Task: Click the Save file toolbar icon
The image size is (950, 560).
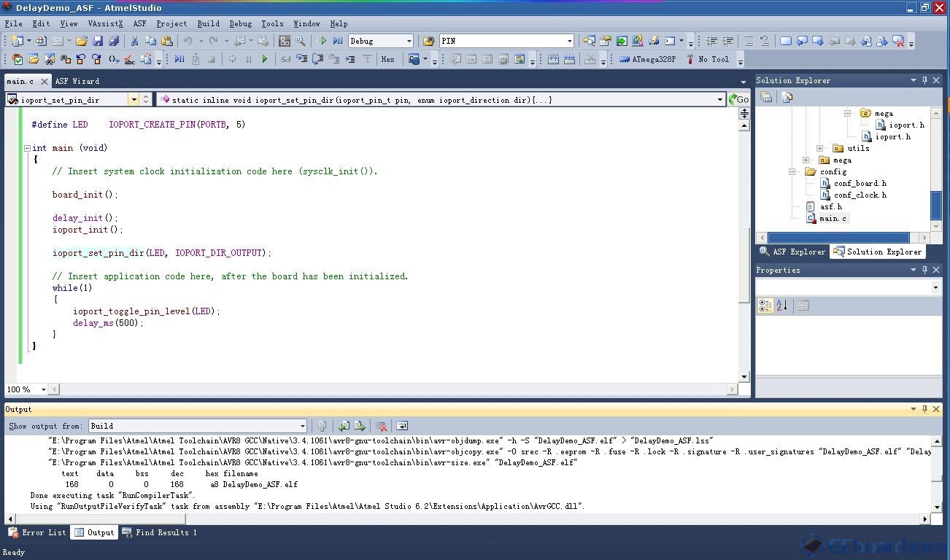Action: tap(98, 41)
